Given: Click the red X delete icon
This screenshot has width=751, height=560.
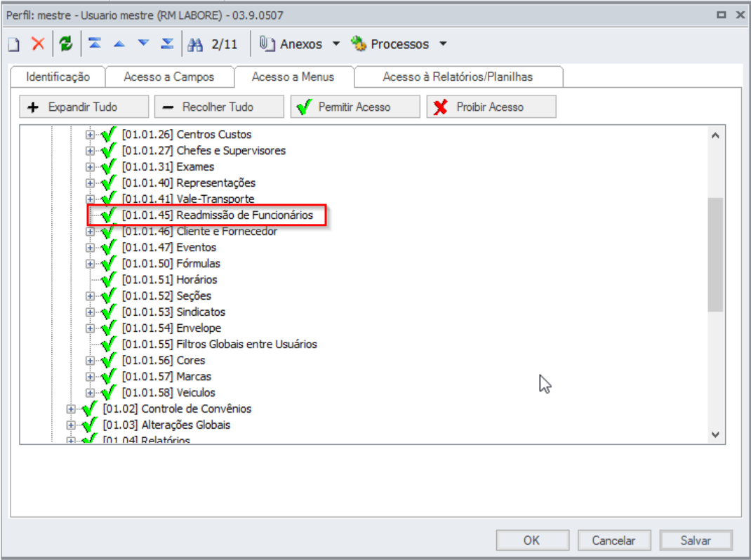Looking at the screenshot, I should (x=38, y=44).
